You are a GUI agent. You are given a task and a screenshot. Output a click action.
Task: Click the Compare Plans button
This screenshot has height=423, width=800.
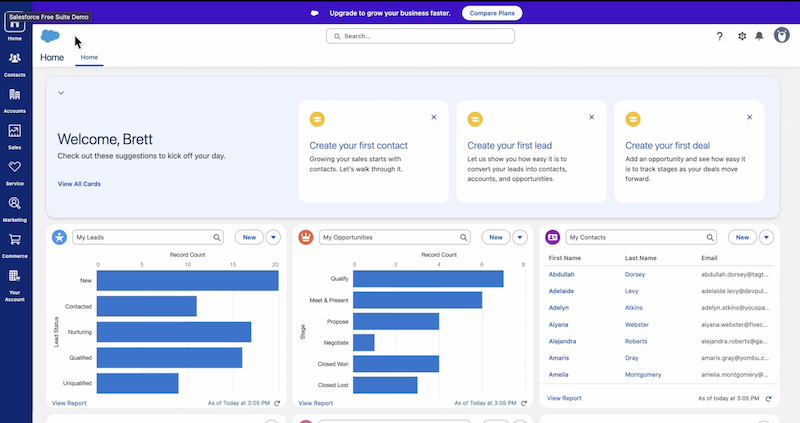491,13
